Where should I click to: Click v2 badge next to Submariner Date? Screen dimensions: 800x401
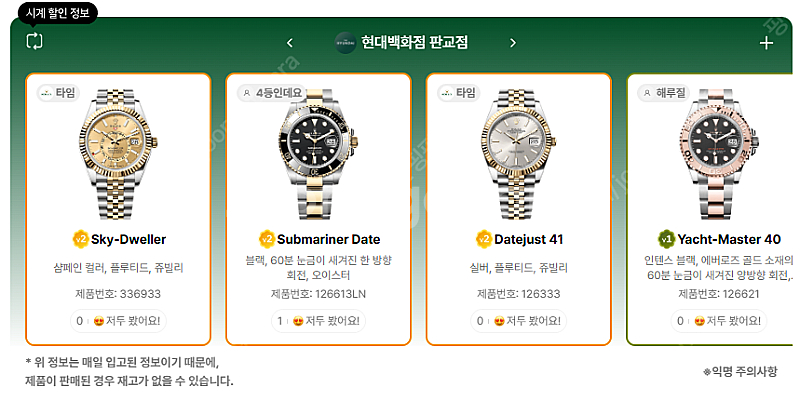[266, 239]
